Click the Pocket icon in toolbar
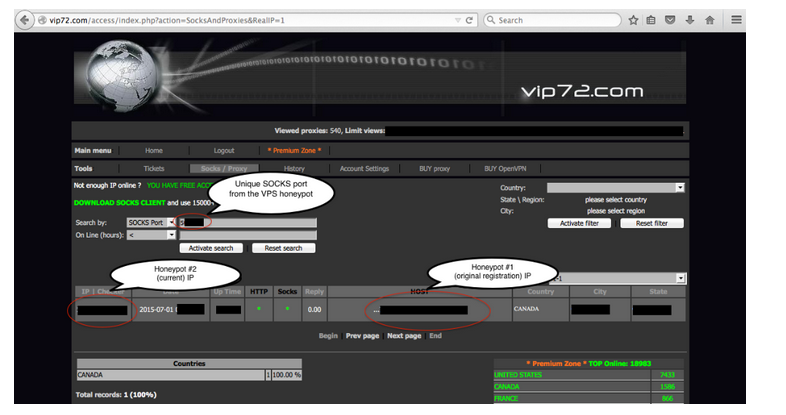786x415 pixels. click(x=670, y=20)
